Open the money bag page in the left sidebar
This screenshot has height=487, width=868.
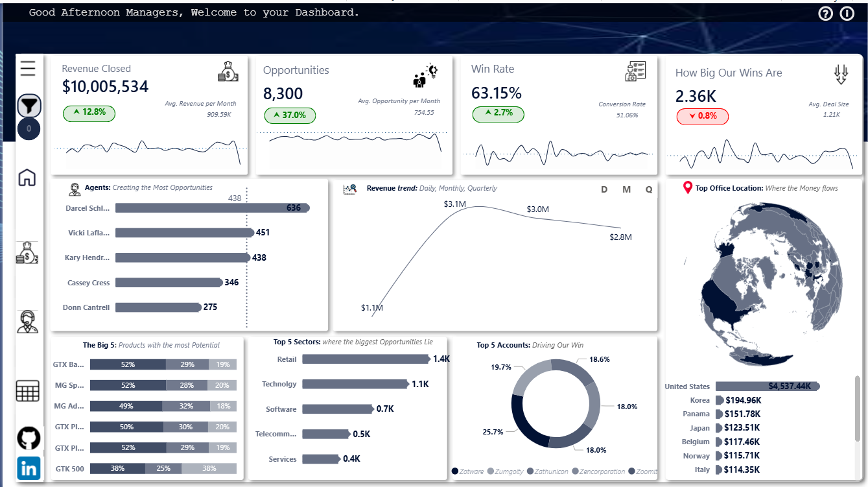point(27,252)
